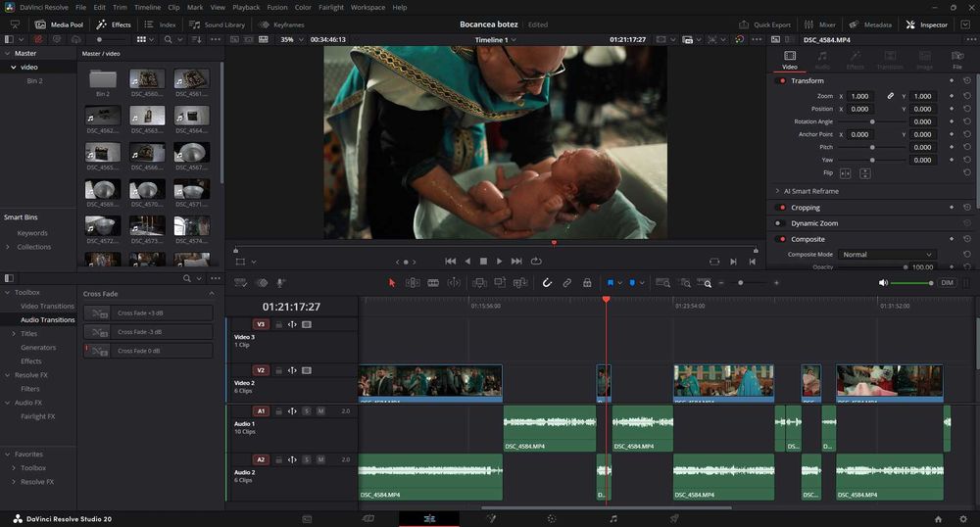Collapse the Cross Fade section chevron
This screenshot has width=980, height=527.
click(212, 294)
